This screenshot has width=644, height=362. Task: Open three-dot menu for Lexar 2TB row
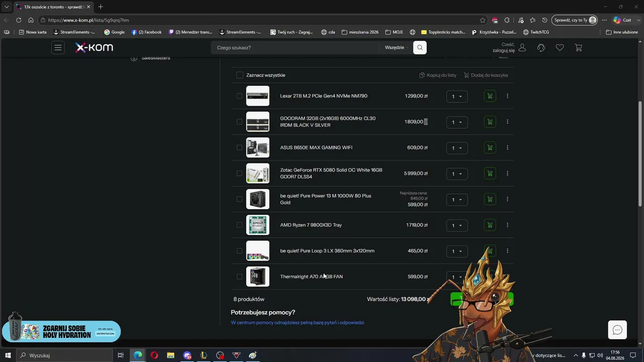507,96
